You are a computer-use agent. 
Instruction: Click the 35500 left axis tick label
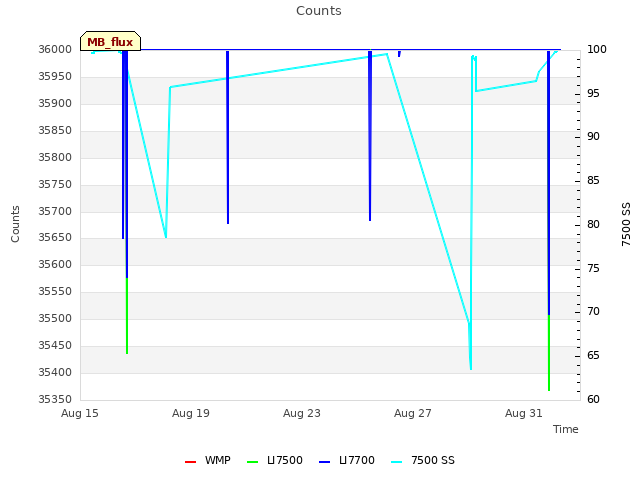[55, 318]
